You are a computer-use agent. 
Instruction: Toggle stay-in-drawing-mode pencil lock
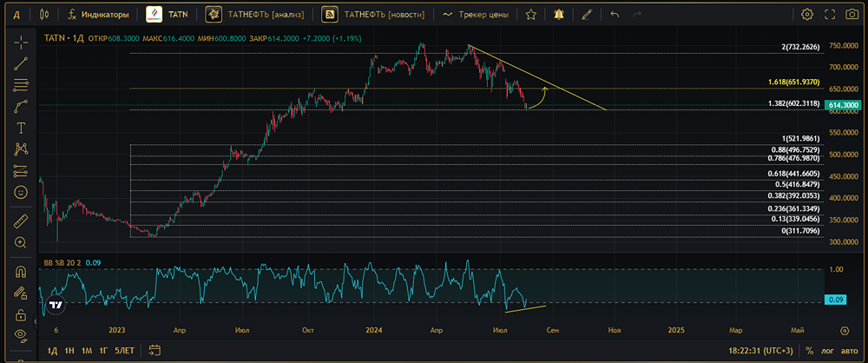21,292
